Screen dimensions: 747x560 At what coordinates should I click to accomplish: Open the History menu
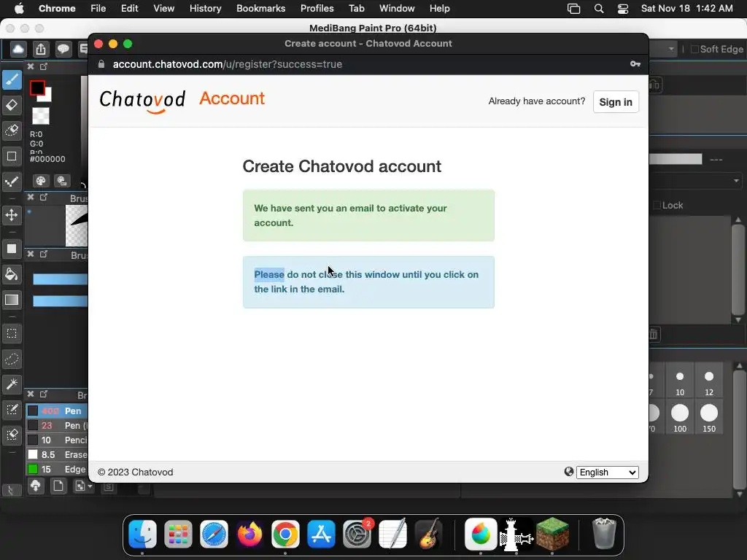coord(205,9)
